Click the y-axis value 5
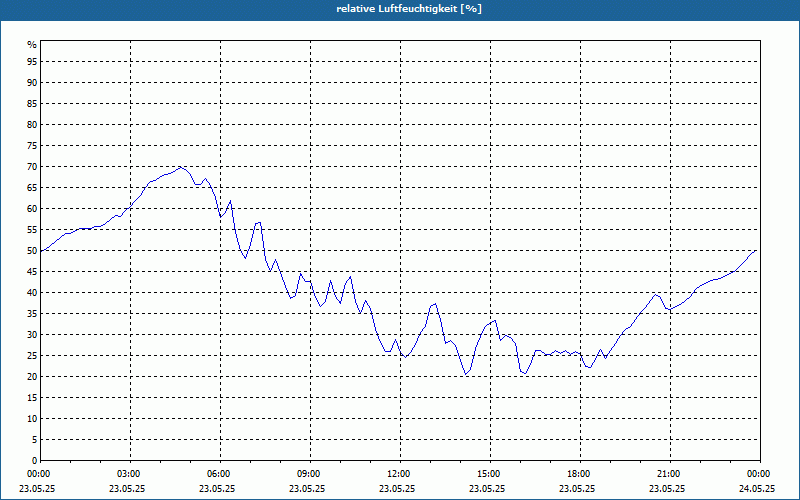This screenshot has height=500, width=800. (35, 440)
